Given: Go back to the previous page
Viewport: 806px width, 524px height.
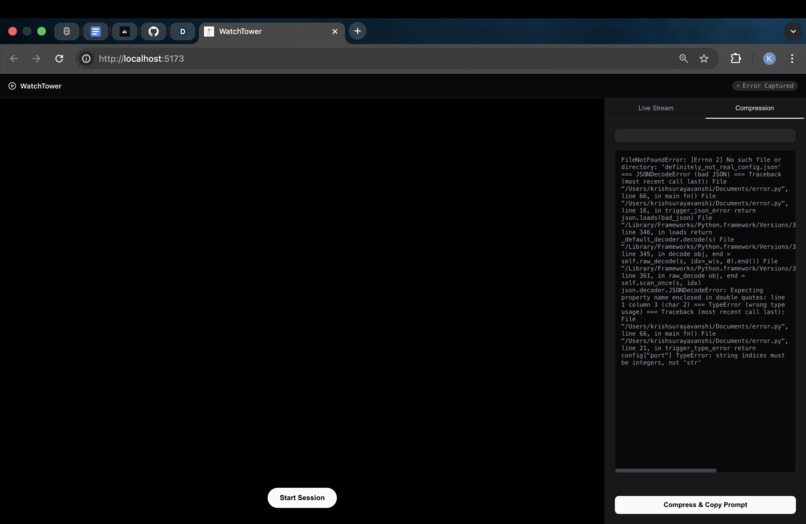Looking at the screenshot, I should [14, 59].
